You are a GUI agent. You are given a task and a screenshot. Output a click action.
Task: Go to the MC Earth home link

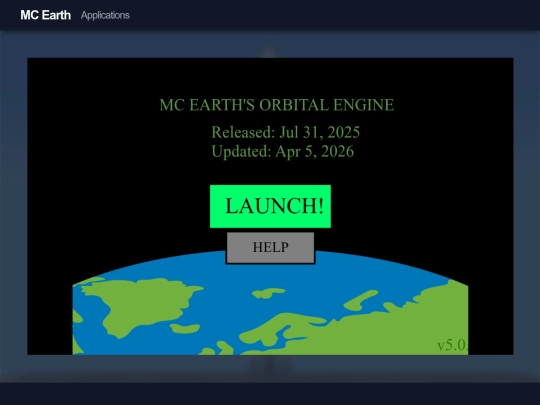(45, 15)
